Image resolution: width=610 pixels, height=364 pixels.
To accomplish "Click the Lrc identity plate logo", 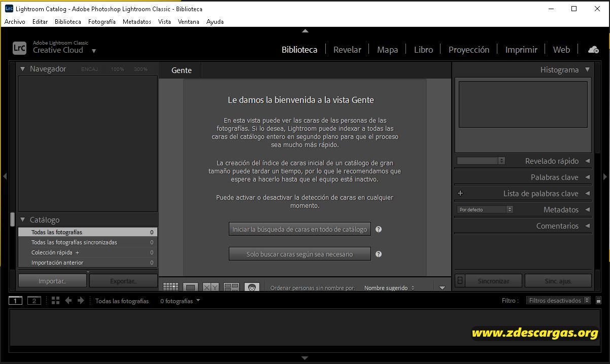I will click(x=19, y=48).
